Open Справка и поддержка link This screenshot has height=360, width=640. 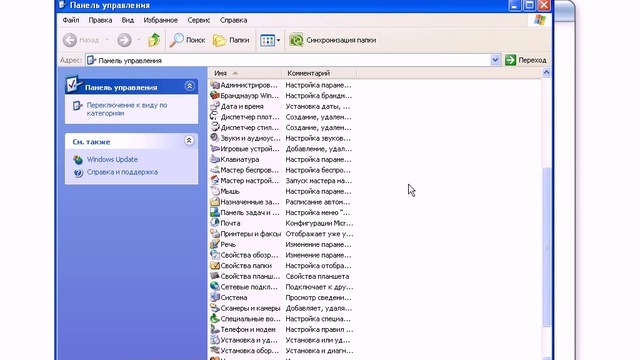click(122, 172)
